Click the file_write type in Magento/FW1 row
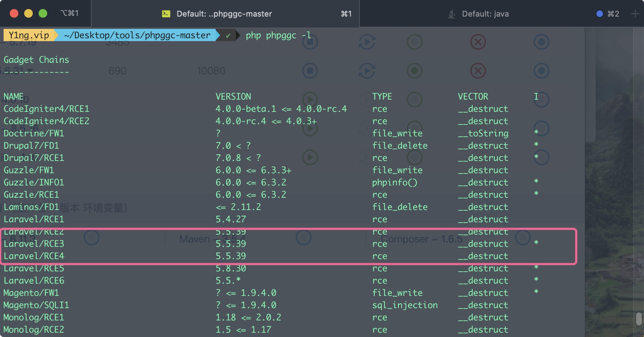The height and width of the screenshot is (337, 644). (397, 293)
